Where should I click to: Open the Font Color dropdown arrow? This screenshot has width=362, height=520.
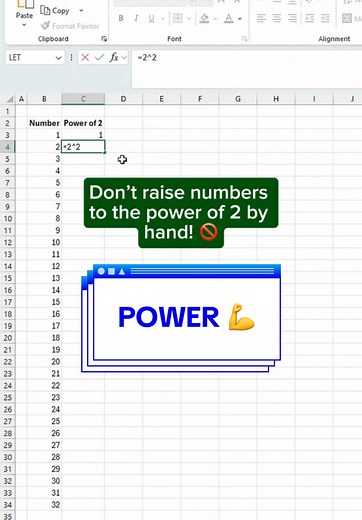point(240,19)
